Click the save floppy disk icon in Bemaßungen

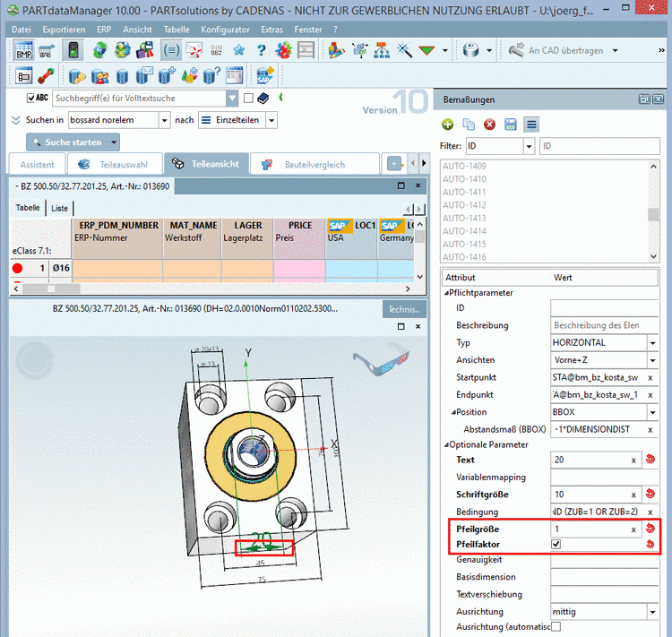tap(510, 124)
